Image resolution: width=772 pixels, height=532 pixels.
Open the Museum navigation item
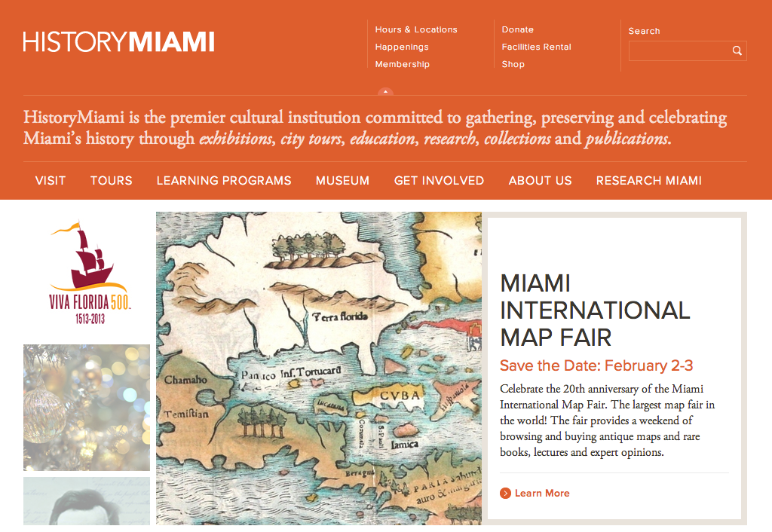pos(343,181)
